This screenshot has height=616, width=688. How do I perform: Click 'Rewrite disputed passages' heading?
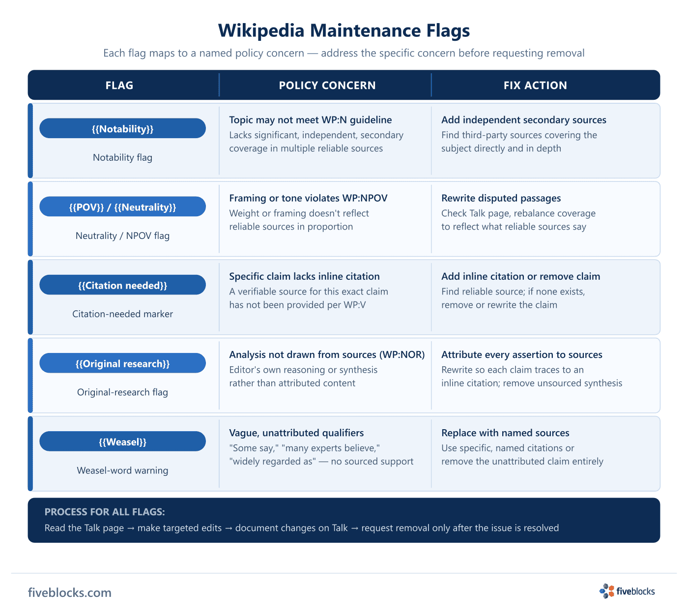[501, 198]
